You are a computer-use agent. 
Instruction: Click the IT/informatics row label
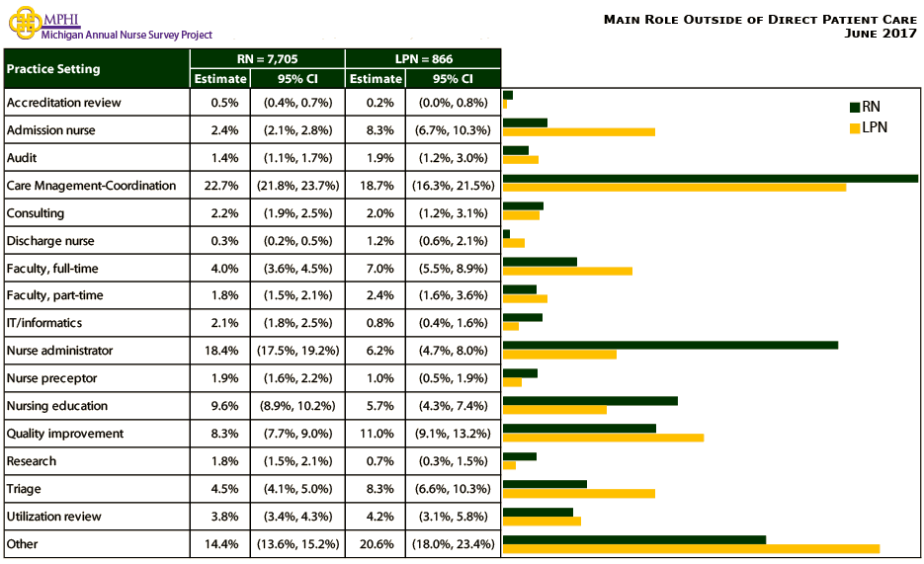[44, 323]
